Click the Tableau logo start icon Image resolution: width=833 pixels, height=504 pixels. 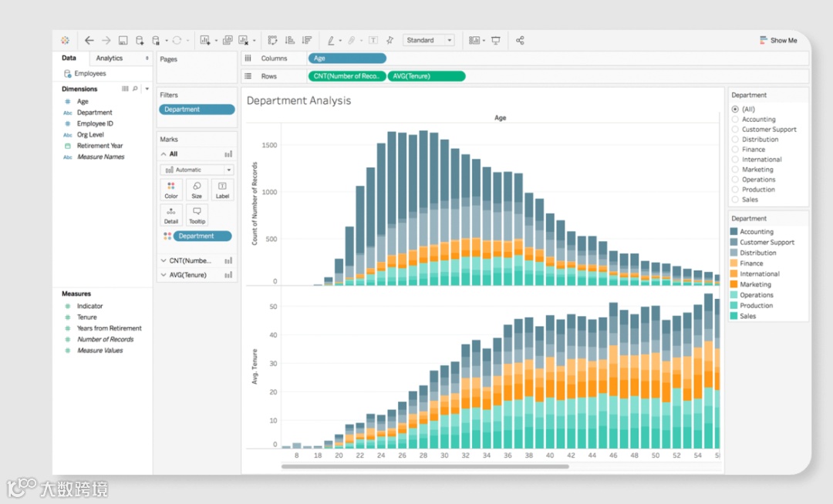pos(65,40)
